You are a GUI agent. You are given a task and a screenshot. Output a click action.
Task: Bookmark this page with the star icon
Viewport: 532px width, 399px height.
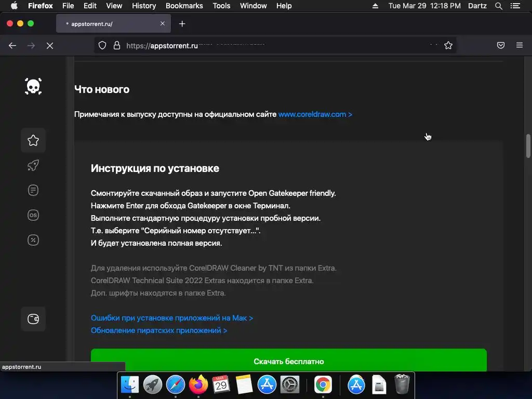point(448,46)
